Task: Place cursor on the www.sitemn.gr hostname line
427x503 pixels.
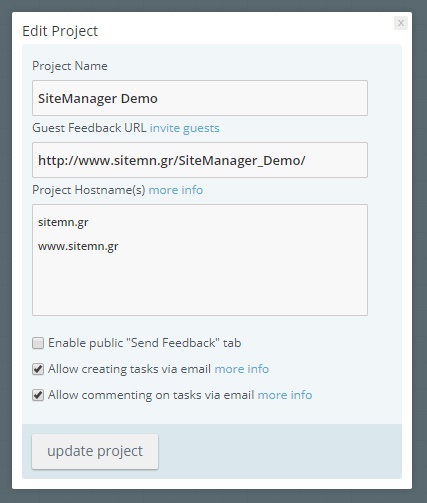Action: pos(78,246)
